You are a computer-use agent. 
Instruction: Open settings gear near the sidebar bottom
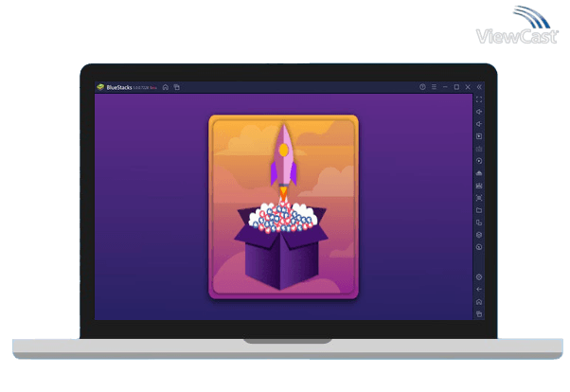coord(479,277)
